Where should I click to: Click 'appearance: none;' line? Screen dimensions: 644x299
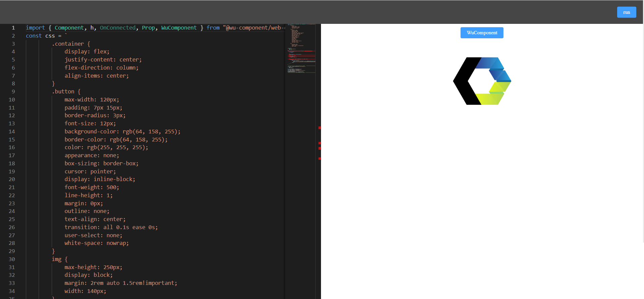(x=92, y=156)
